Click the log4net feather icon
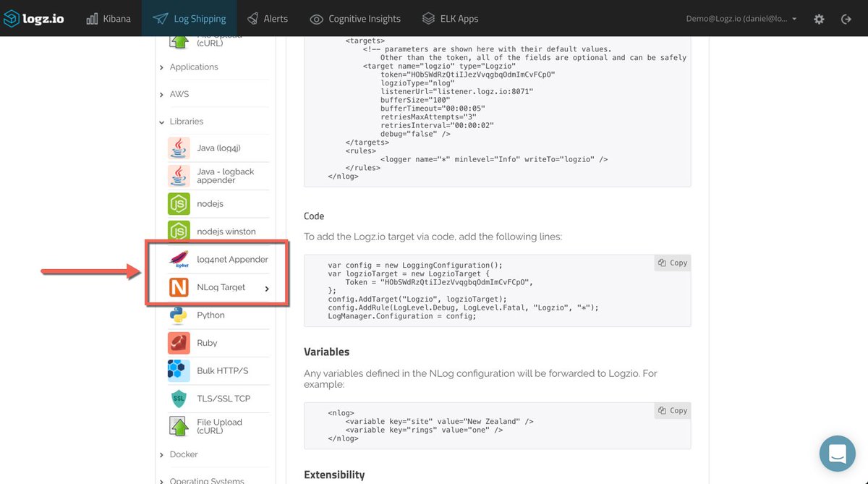 tap(179, 259)
